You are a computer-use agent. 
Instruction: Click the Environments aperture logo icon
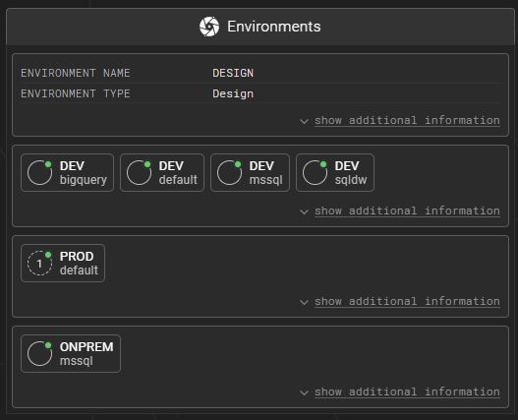209,27
